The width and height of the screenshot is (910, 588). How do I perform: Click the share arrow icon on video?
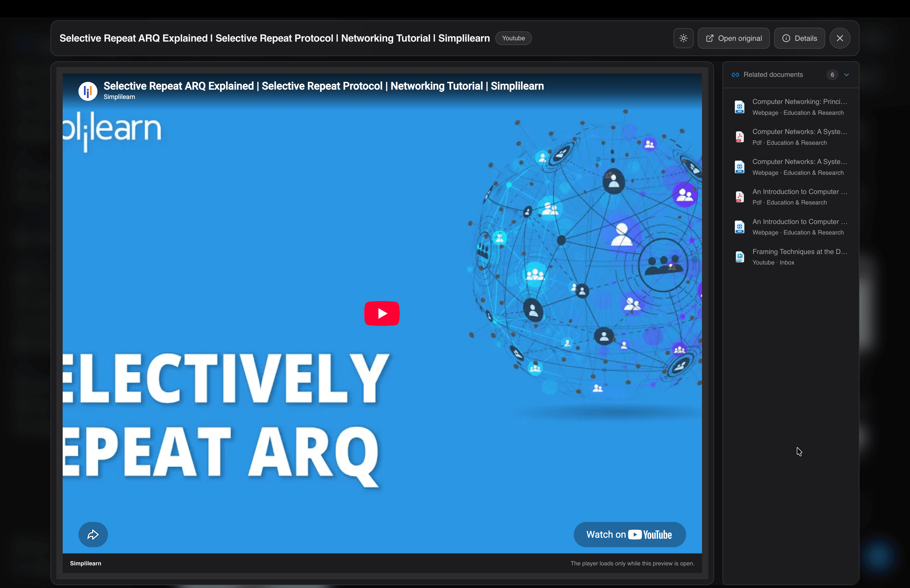93,535
